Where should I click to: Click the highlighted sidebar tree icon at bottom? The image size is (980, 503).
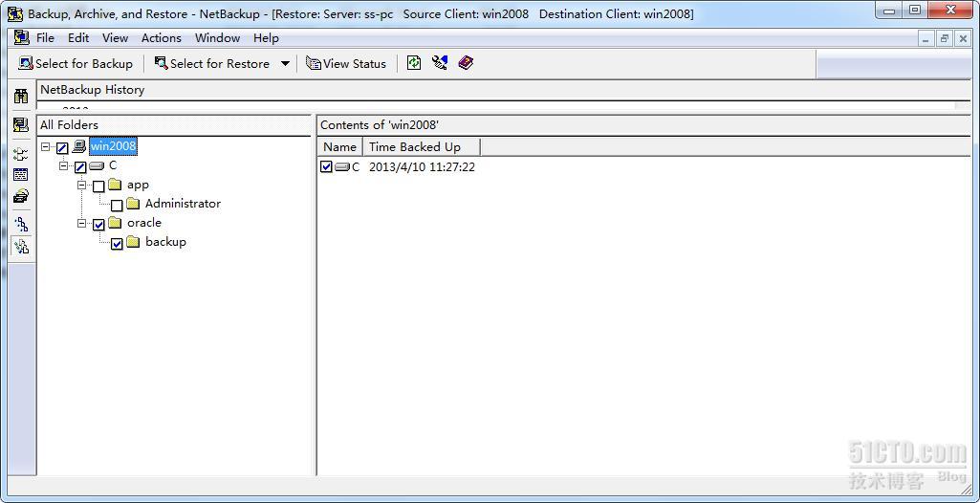click(x=21, y=246)
